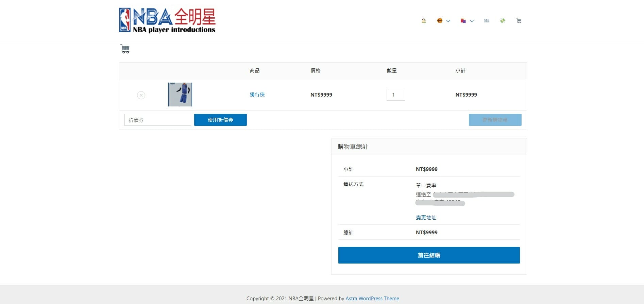The image size is (644, 304).
Task: Click the large cart icon above the table
Action: pyautogui.click(x=125, y=49)
